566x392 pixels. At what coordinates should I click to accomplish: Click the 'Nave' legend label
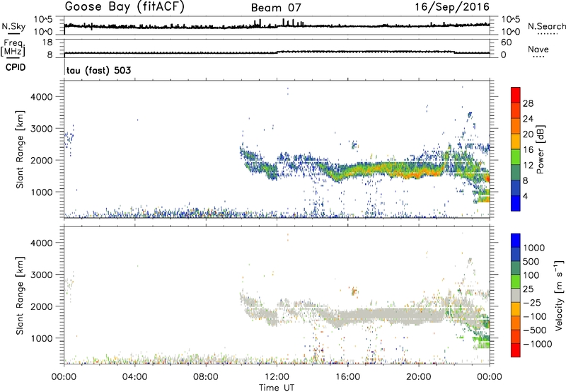point(538,50)
